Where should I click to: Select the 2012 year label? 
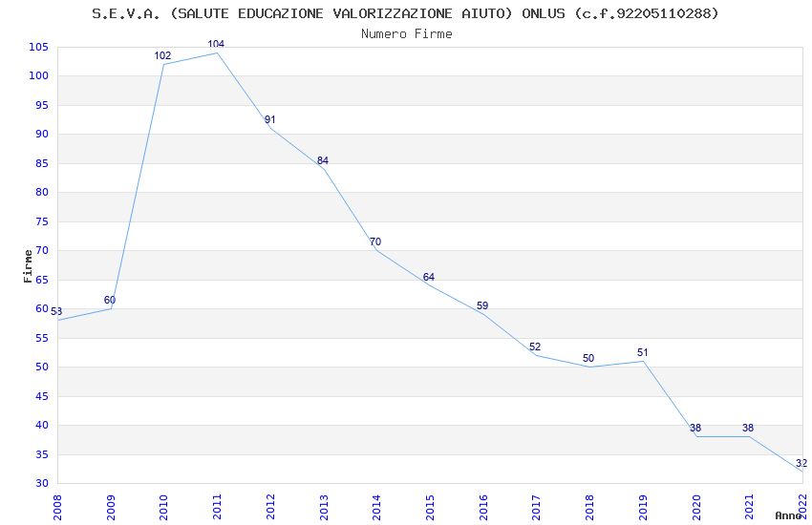pos(270,508)
